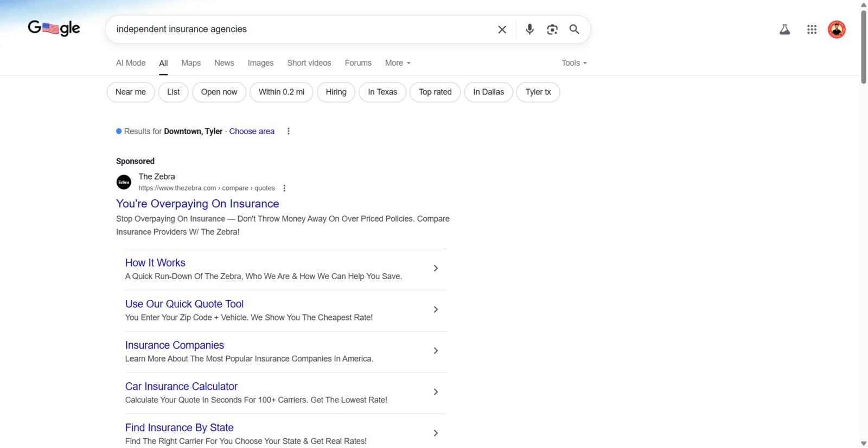The image size is (868, 448).
Task: Open the How It Works chevron arrow
Action: tap(436, 268)
